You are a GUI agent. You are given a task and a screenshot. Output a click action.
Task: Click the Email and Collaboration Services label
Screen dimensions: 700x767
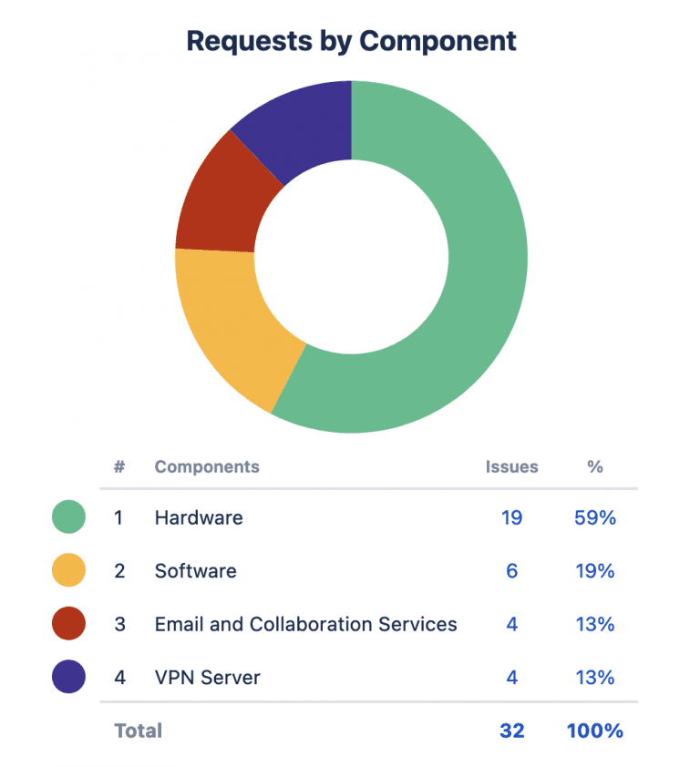(x=305, y=624)
